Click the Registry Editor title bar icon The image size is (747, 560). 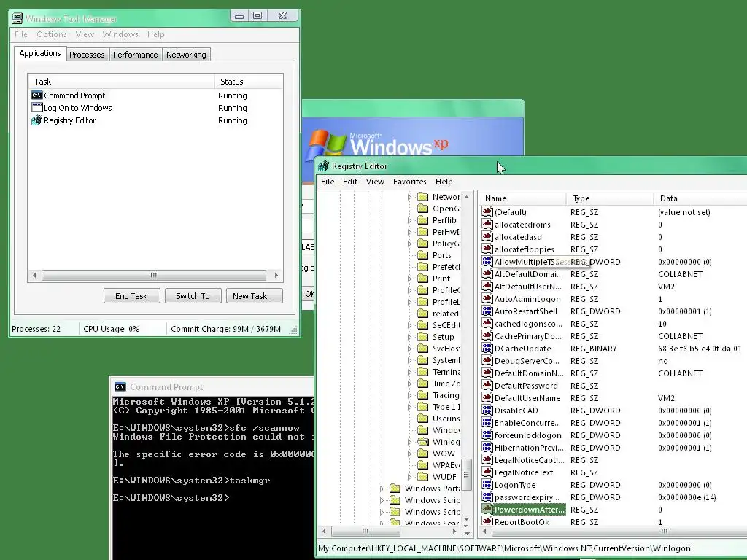coord(324,166)
